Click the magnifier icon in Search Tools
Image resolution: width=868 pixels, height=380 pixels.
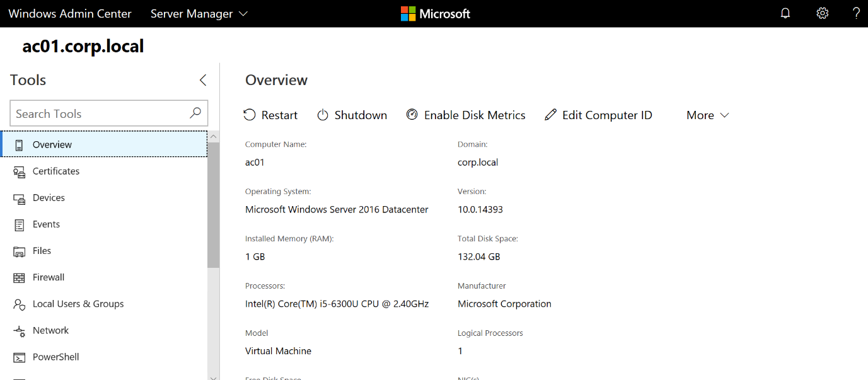[x=195, y=113]
